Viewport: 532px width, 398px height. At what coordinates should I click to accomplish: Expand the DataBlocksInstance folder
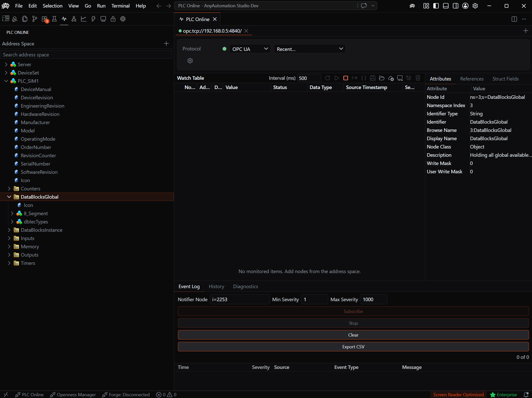coord(9,230)
